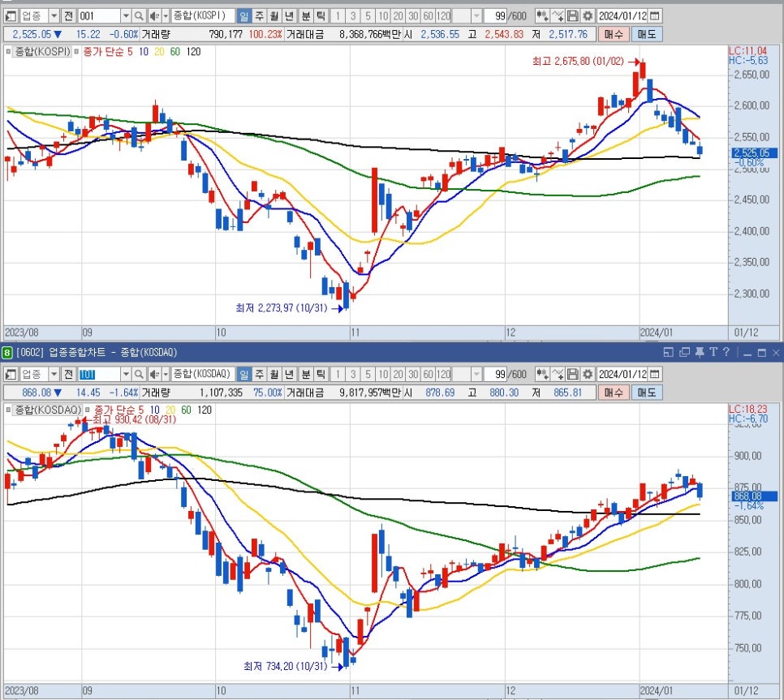The height and width of the screenshot is (700, 784).
Task: Expand the code 001 dropdown arrow
Action: tap(126, 16)
